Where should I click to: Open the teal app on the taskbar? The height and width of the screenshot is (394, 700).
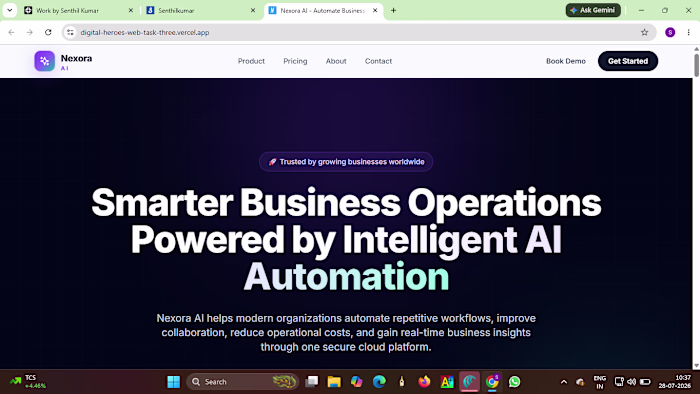point(469,382)
